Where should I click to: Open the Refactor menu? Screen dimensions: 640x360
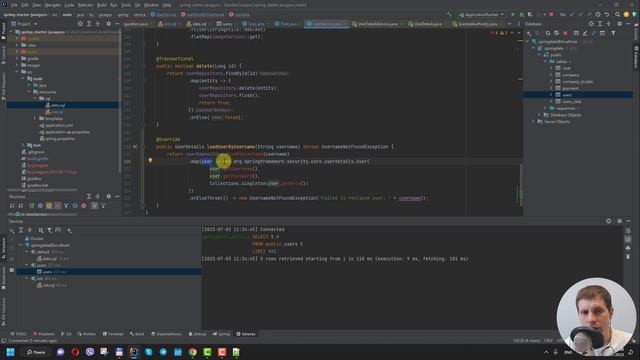(x=85, y=5)
